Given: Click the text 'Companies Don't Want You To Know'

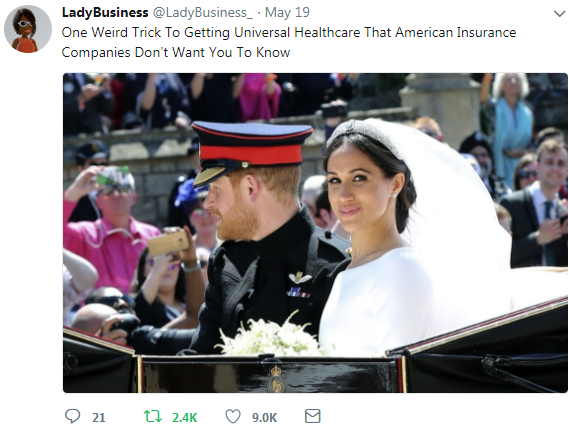Looking at the screenshot, I should pos(176,53).
